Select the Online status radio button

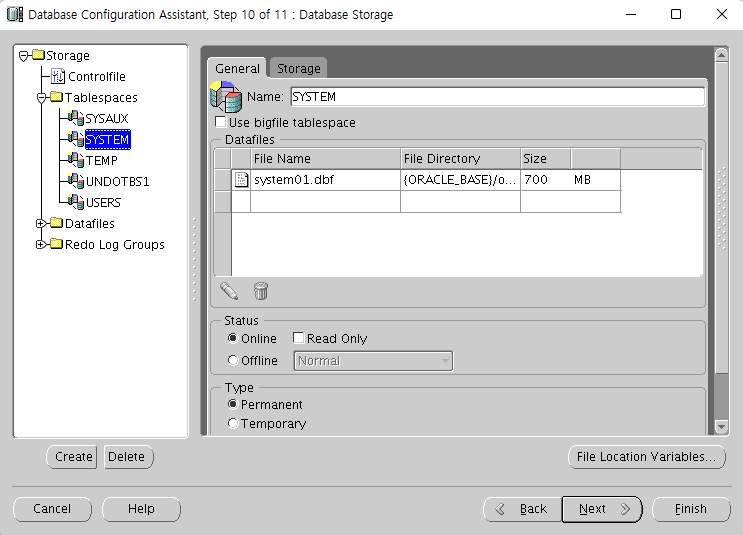(233, 338)
